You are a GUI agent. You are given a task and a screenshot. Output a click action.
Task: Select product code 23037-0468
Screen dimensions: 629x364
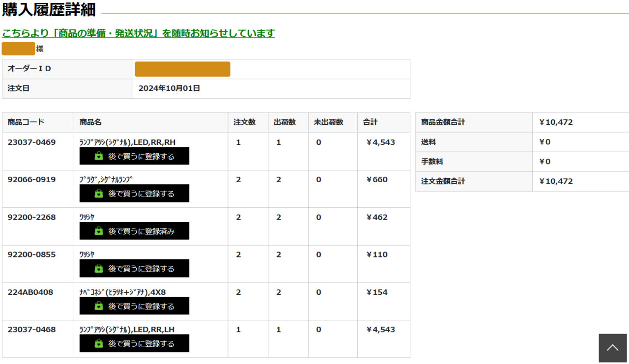point(31,330)
